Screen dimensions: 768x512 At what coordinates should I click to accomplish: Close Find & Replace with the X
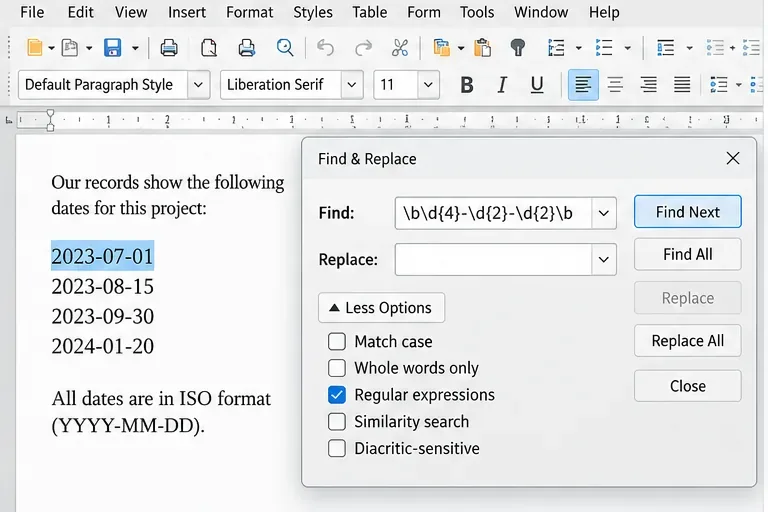click(733, 158)
